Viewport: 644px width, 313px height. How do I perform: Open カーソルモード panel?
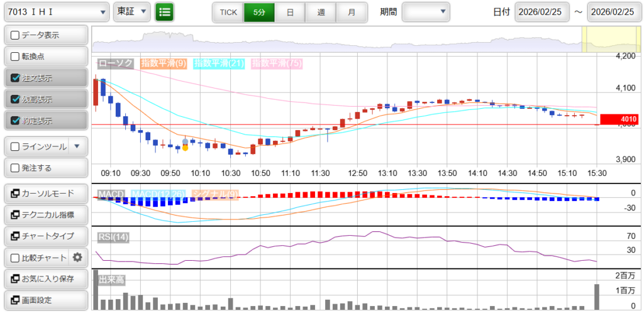tap(45, 193)
